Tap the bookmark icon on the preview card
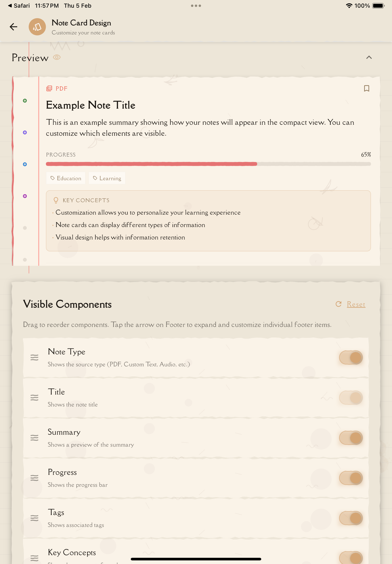This screenshot has height=564, width=392. 366,88
